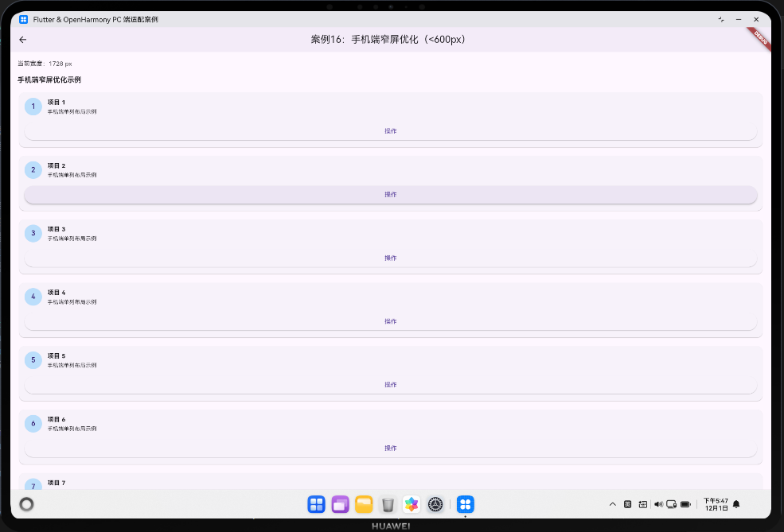Open the multitasking purple icon in the dock
The height and width of the screenshot is (532, 784).
(340, 504)
